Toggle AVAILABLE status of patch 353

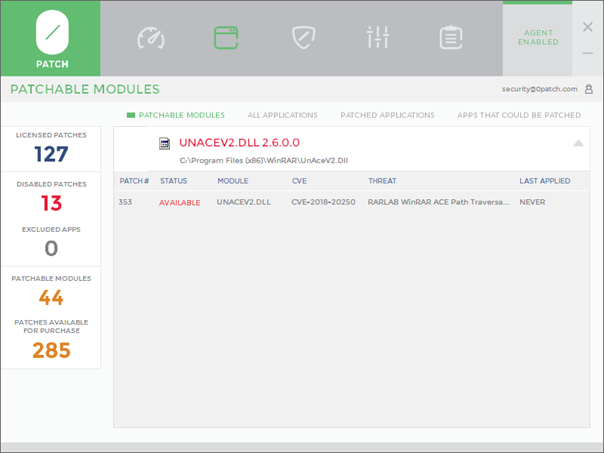click(180, 203)
